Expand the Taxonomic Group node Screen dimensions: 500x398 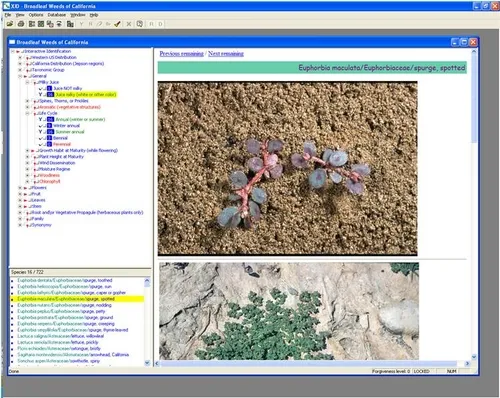pyautogui.click(x=20, y=70)
